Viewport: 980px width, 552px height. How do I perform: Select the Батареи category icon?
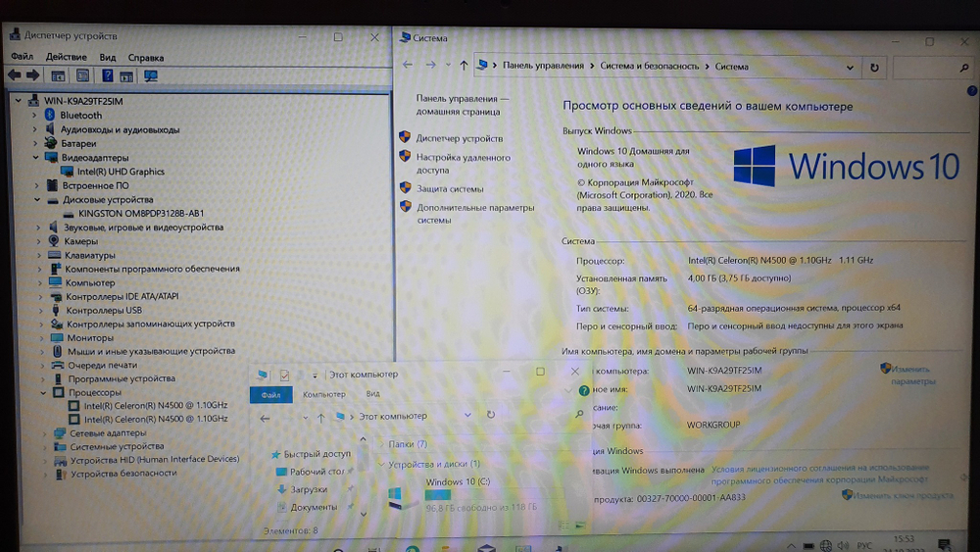(x=51, y=143)
